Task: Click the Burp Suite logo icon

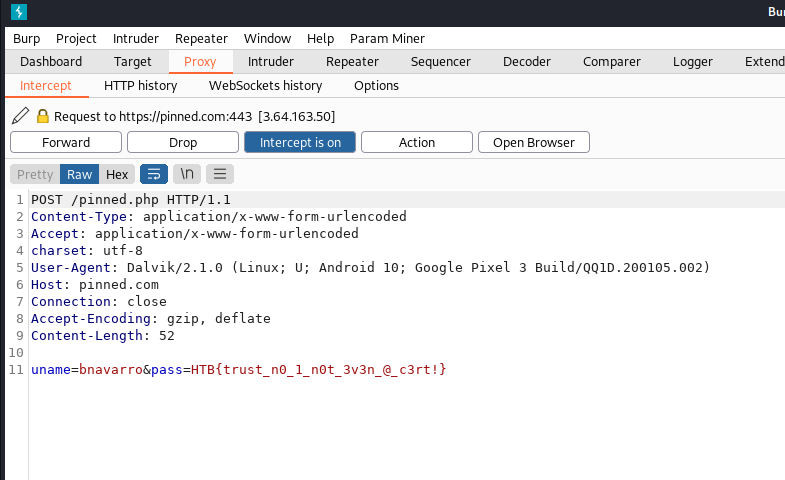Action: [x=19, y=12]
